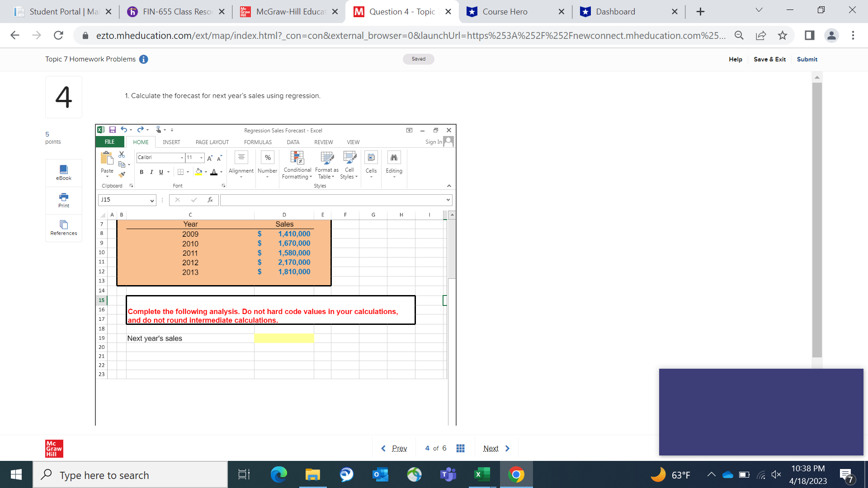868x488 pixels.
Task: Open the font color swatch menu
Action: point(221,172)
